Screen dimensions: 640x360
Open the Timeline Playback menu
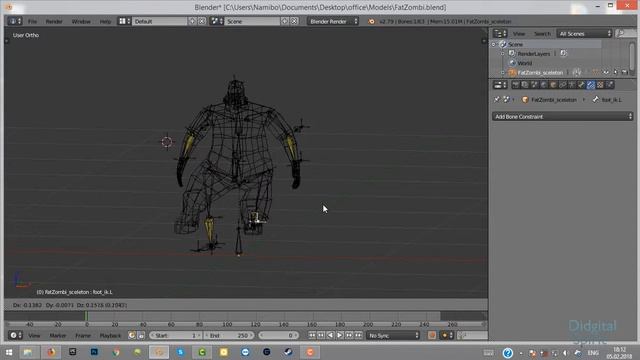pos(110,336)
